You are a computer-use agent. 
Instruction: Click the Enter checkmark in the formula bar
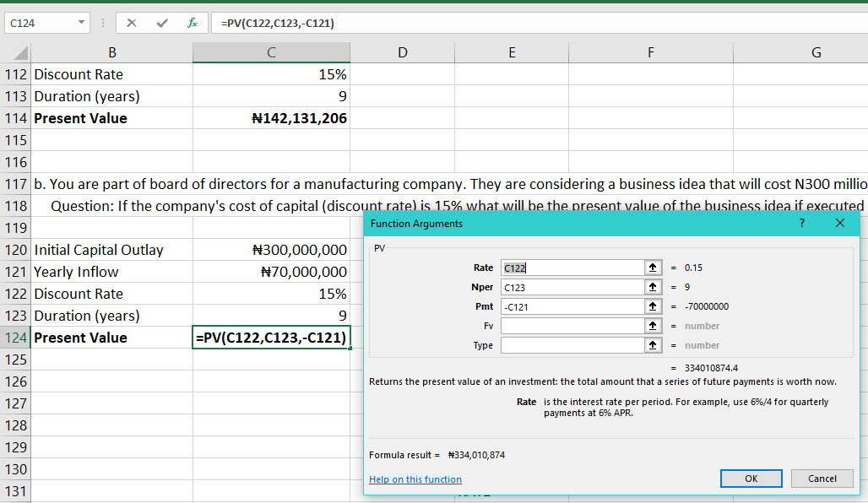(x=160, y=23)
